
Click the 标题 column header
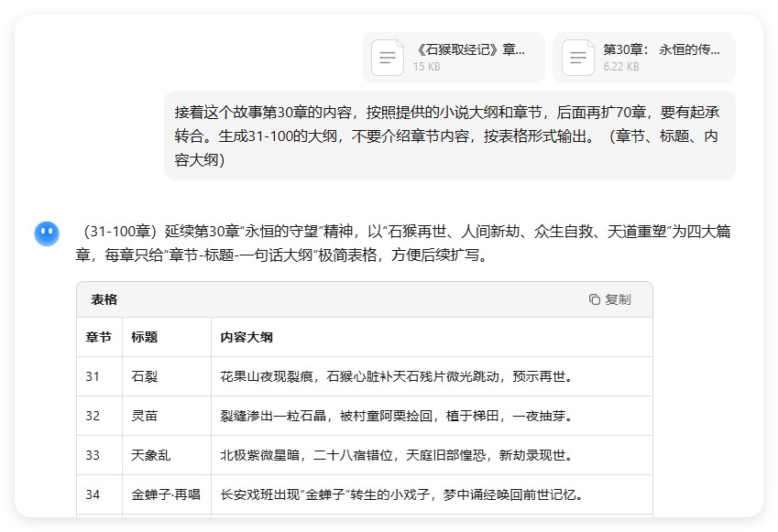pyautogui.click(x=144, y=337)
